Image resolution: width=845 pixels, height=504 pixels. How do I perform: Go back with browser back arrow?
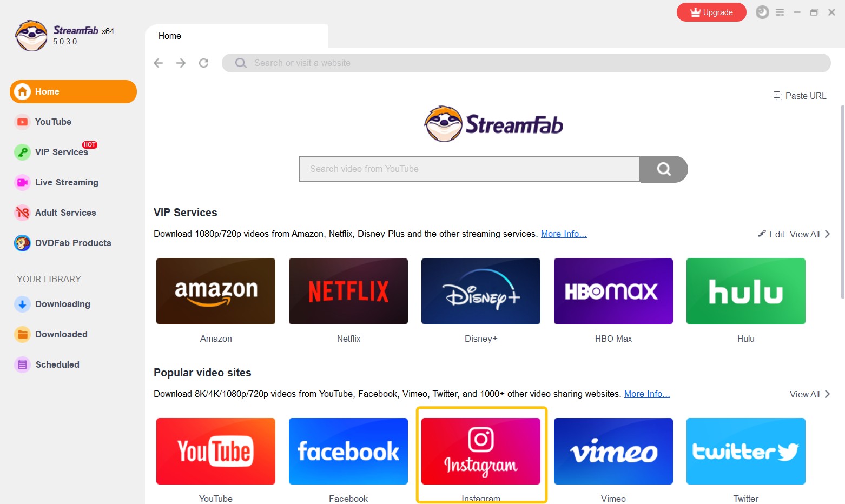click(158, 63)
